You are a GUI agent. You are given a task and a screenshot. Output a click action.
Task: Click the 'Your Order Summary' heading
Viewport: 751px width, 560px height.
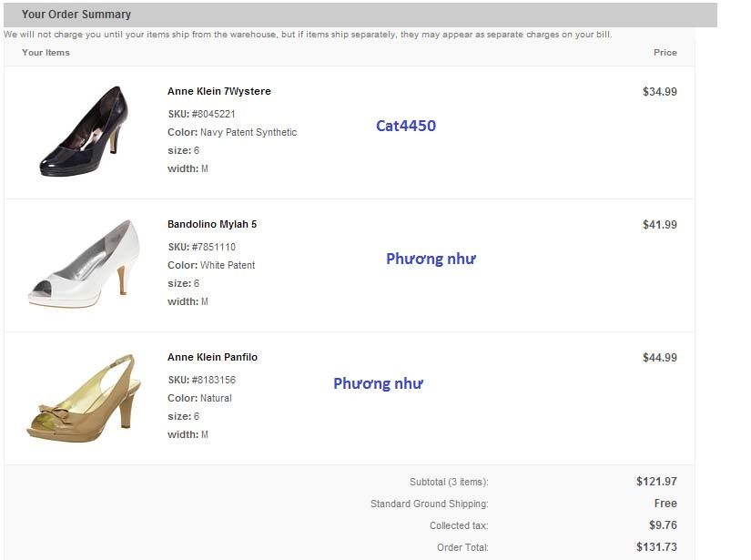click(76, 15)
